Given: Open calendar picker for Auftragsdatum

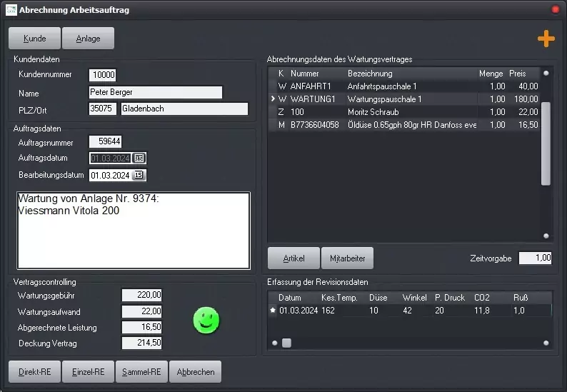Looking at the screenshot, I should pyautogui.click(x=139, y=158).
